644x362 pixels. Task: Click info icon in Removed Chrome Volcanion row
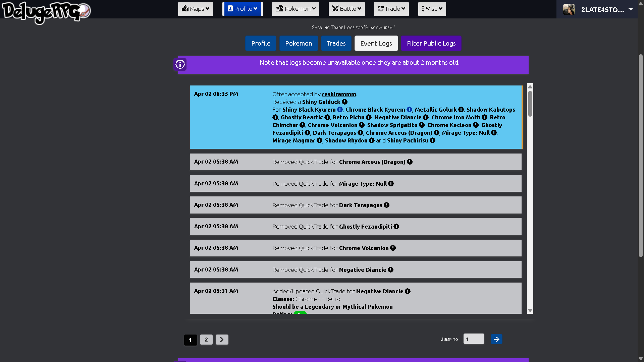393,248
